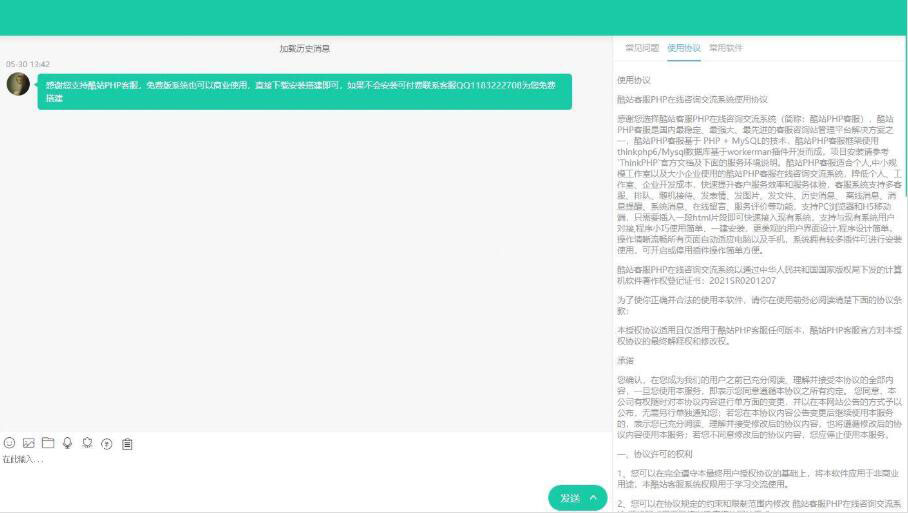This screenshot has width=908, height=517.
Task: Open the clipboard leave-message icon
Action: (127, 444)
